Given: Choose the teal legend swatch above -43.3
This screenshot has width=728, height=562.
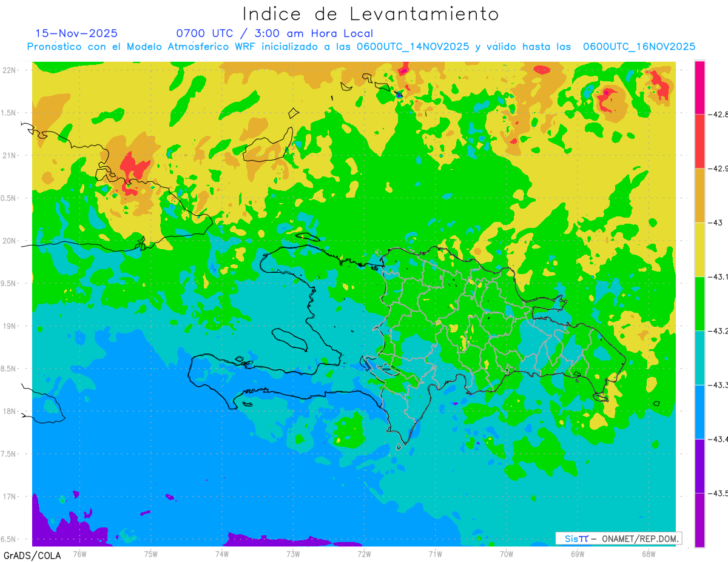Looking at the screenshot, I should coord(699,358).
